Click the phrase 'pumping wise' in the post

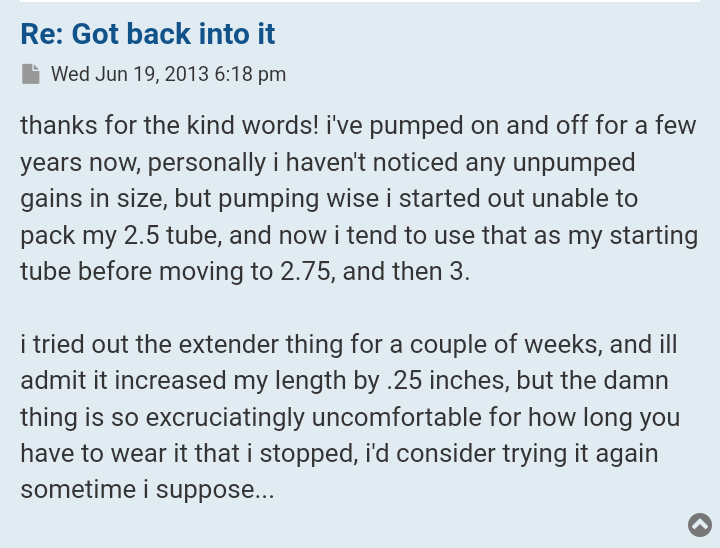click(x=298, y=199)
